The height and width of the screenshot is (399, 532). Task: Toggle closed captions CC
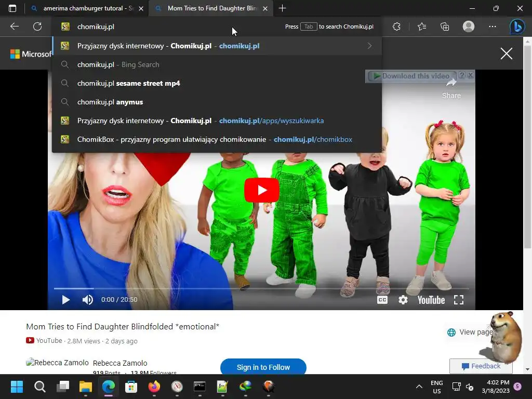[382, 300]
